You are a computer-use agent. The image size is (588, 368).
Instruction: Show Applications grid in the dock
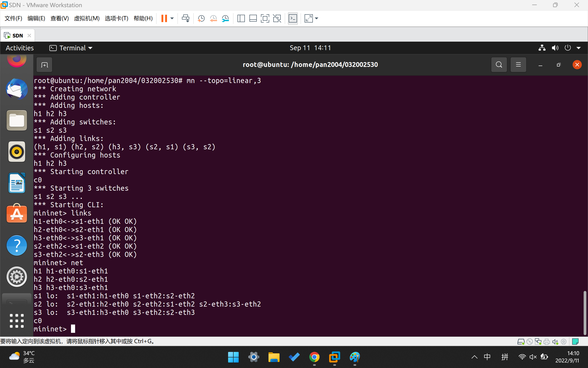click(17, 321)
